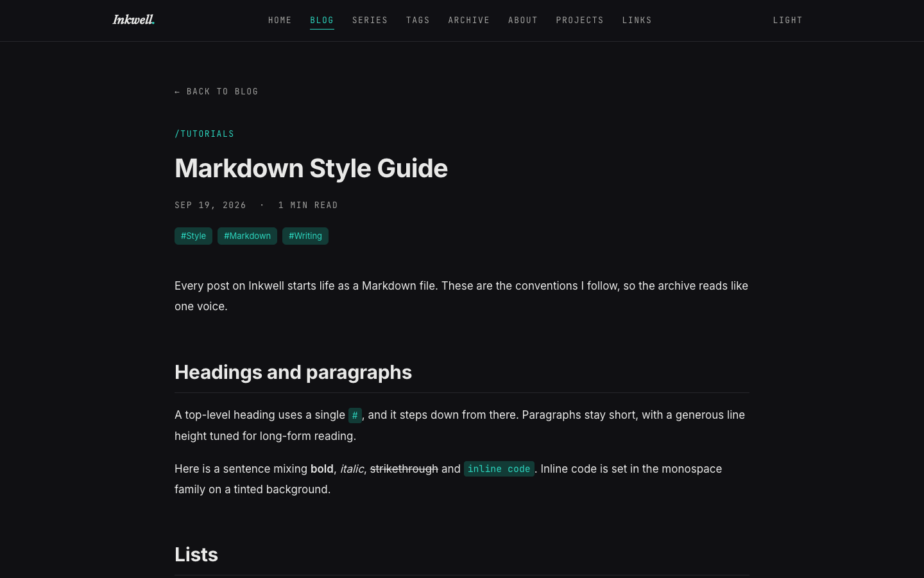Click the bold word in the sentence
The image size is (924, 578).
[x=322, y=469]
